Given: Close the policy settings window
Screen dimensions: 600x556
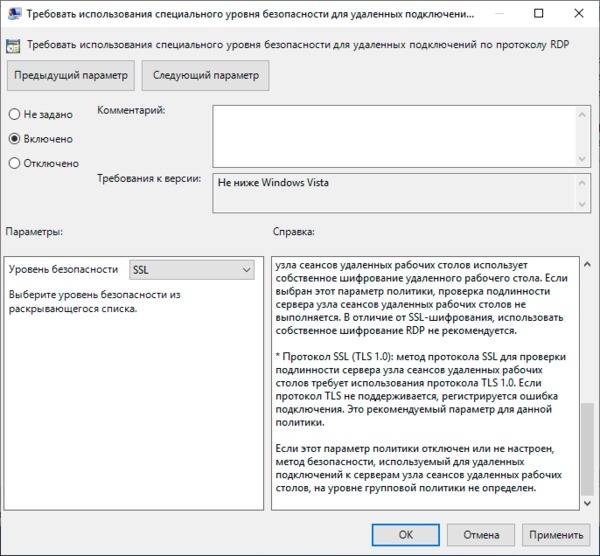Looking at the screenshot, I should [x=579, y=13].
